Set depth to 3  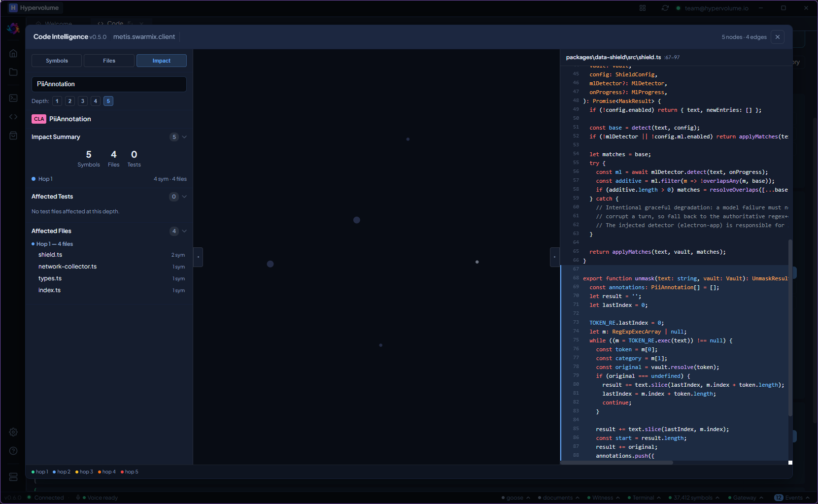click(83, 101)
